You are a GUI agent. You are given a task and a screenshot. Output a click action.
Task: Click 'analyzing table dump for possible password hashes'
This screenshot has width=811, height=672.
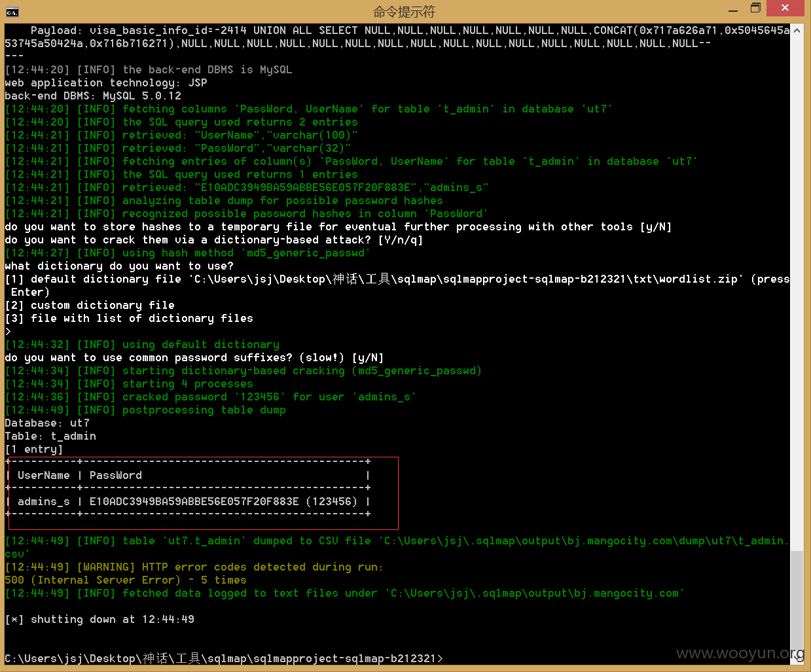pyautogui.click(x=224, y=200)
